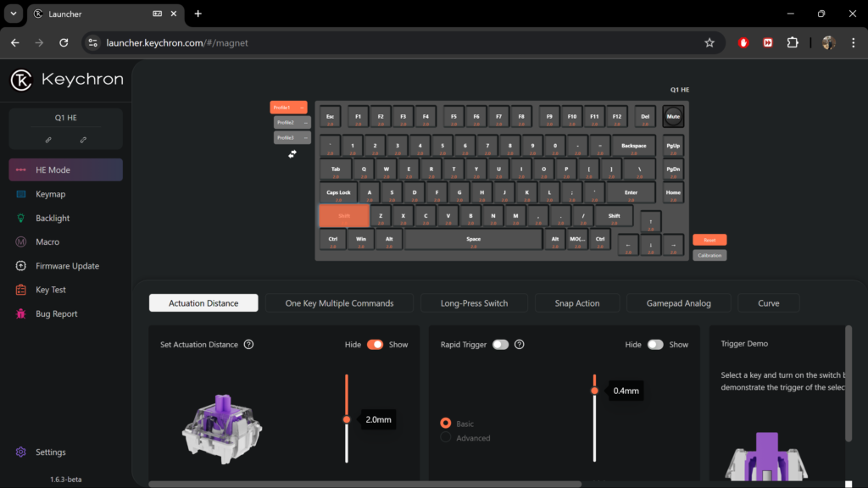This screenshot has width=868, height=488.
Task: Select the Space key on keyboard
Action: click(473, 240)
